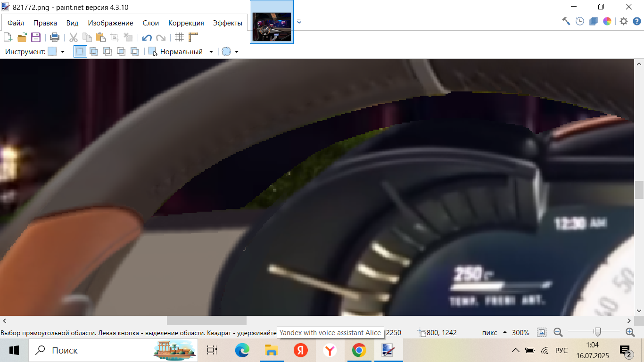Toggle the rulers display
The height and width of the screenshot is (362, 644).
pos(193,38)
